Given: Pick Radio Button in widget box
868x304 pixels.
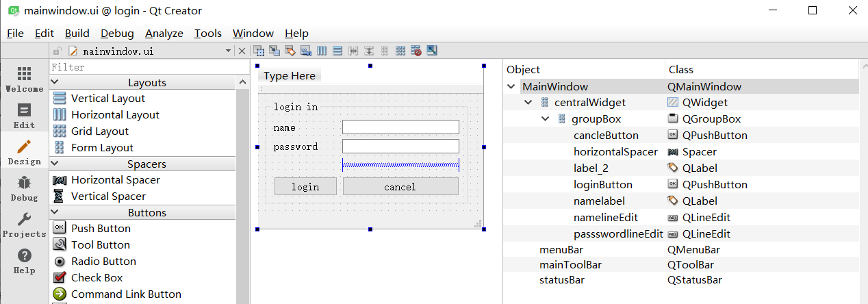Looking at the screenshot, I should point(103,262).
